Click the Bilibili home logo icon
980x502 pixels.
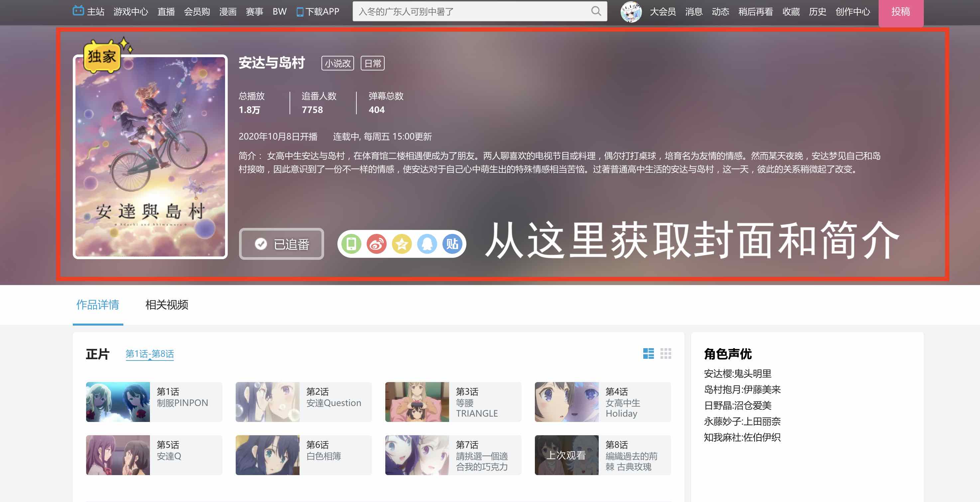click(x=78, y=11)
